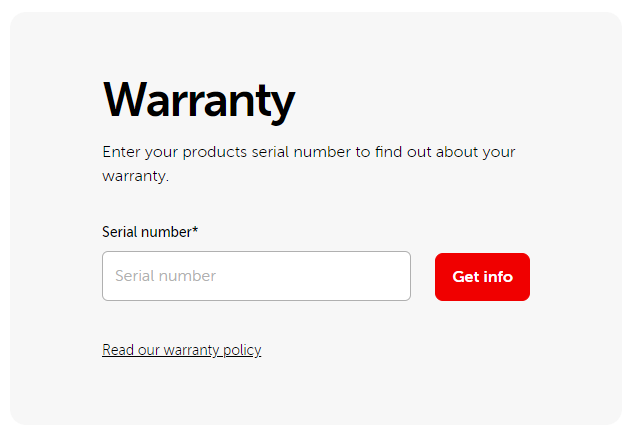This screenshot has width=631, height=435.
Task: Click the Serial number* label
Action: 150,232
